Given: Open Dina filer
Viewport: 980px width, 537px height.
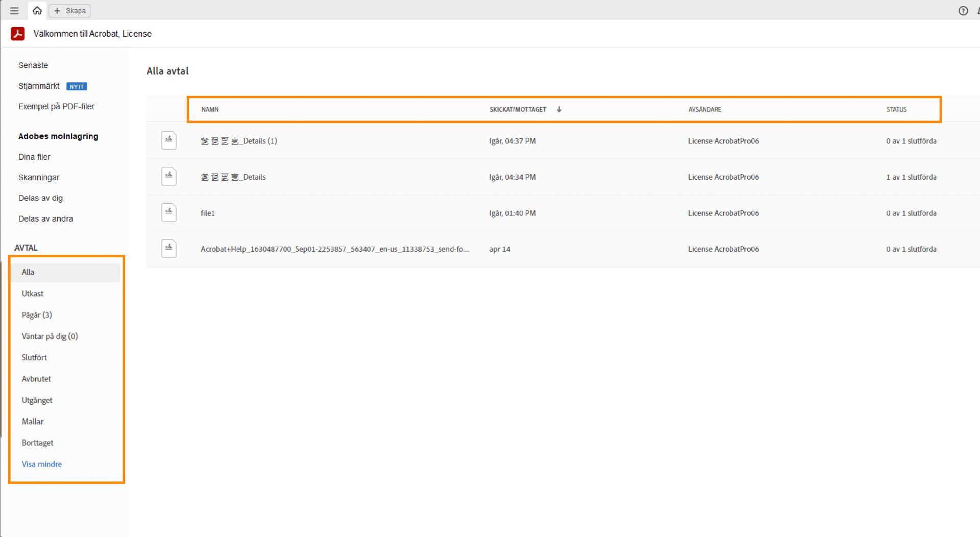Looking at the screenshot, I should coord(34,157).
